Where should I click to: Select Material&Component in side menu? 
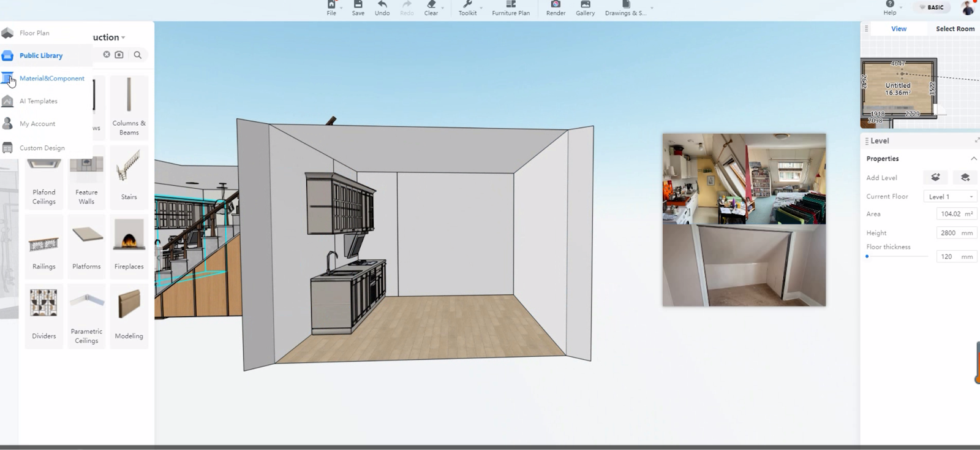click(x=51, y=78)
